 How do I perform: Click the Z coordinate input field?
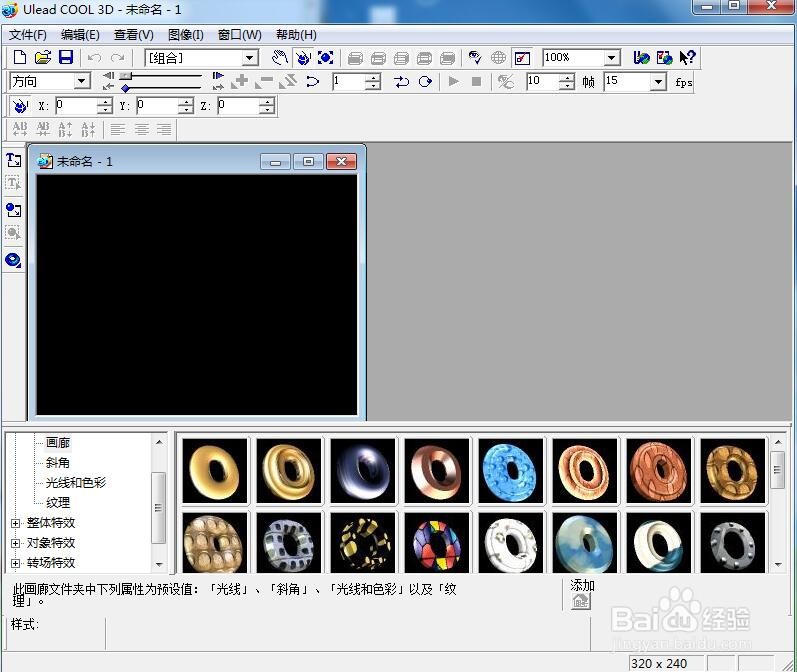[238, 105]
